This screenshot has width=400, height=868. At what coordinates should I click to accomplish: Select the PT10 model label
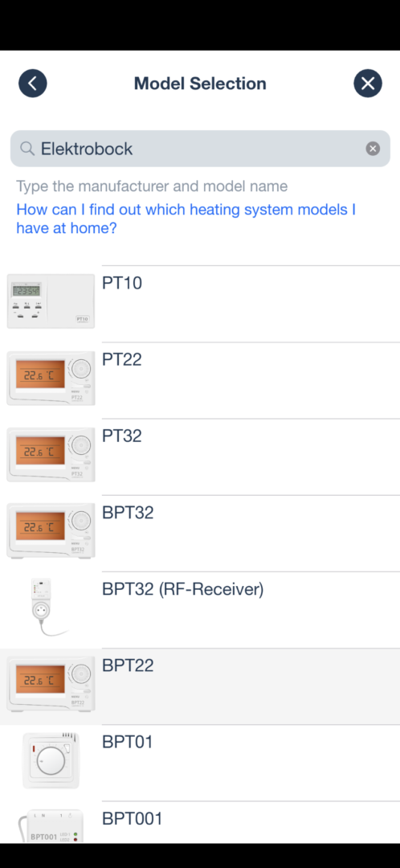122,283
